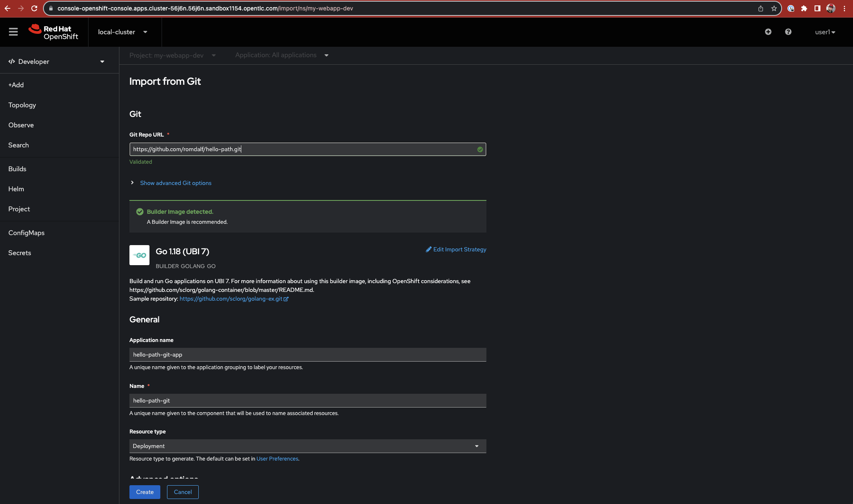Screen dimensions: 853x504
Task: Go to Topology in sidebar
Action: click(x=22, y=105)
